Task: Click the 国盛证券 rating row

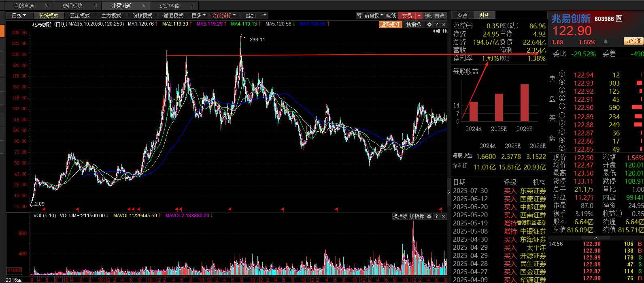Action: 499,199
